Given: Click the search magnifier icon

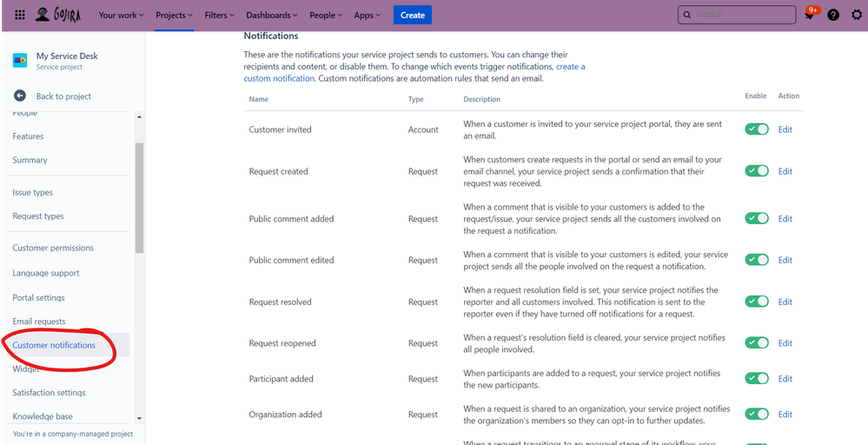Looking at the screenshot, I should [687, 15].
